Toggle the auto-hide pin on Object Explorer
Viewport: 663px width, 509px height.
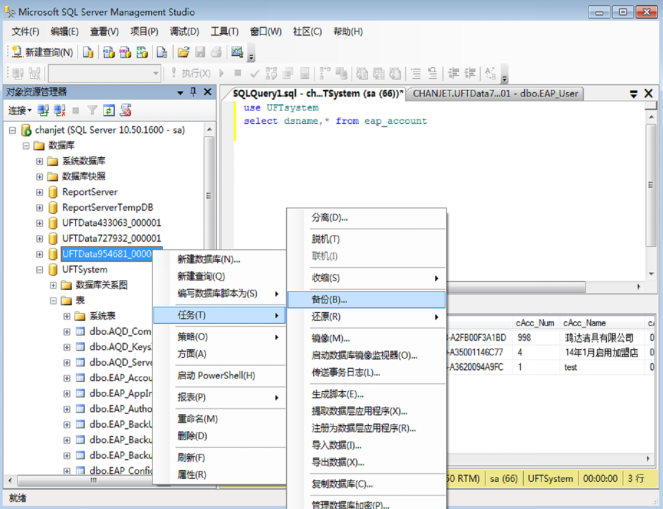pos(193,92)
